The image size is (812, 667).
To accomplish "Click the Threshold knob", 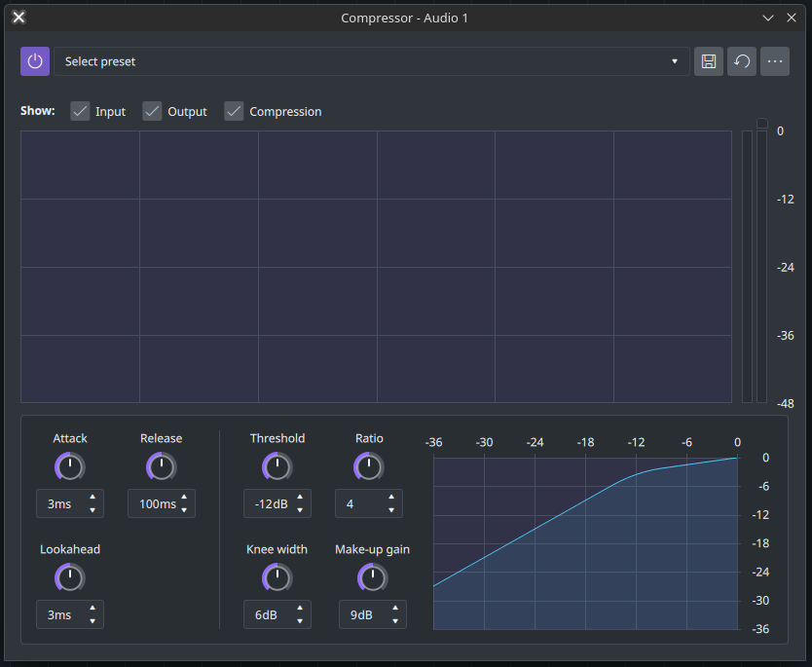I will (277, 466).
